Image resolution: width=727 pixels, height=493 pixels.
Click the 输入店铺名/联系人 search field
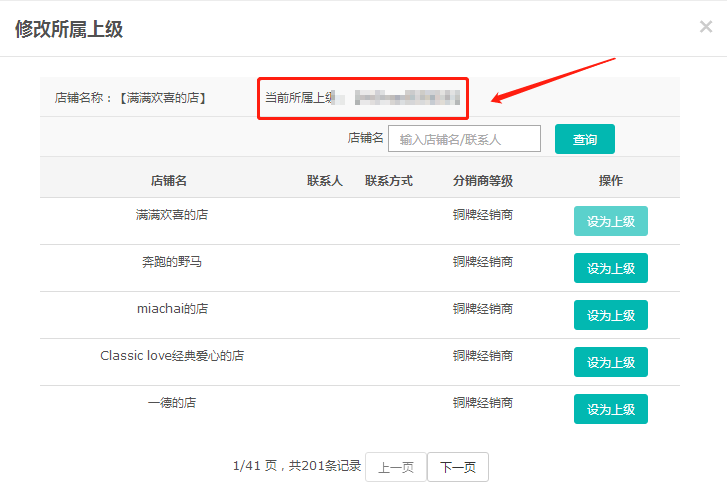[464, 139]
